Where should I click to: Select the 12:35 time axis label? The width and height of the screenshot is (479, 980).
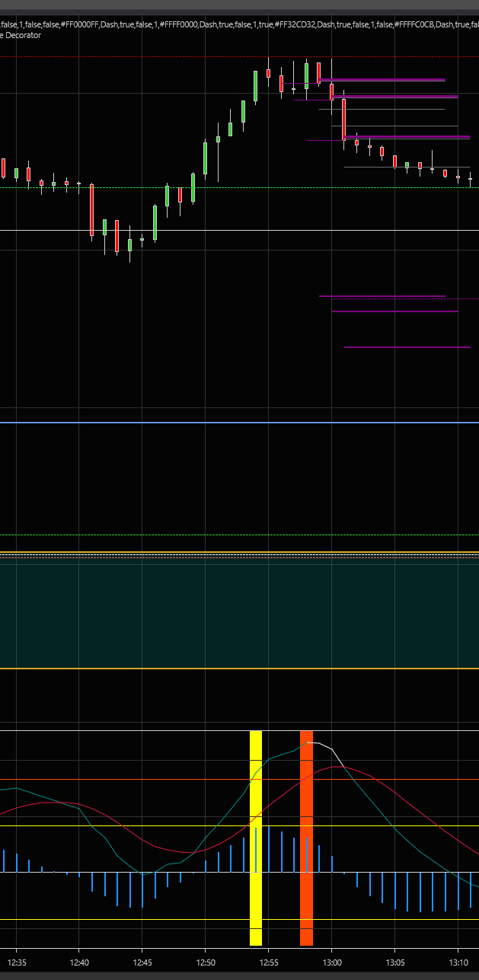point(17,962)
